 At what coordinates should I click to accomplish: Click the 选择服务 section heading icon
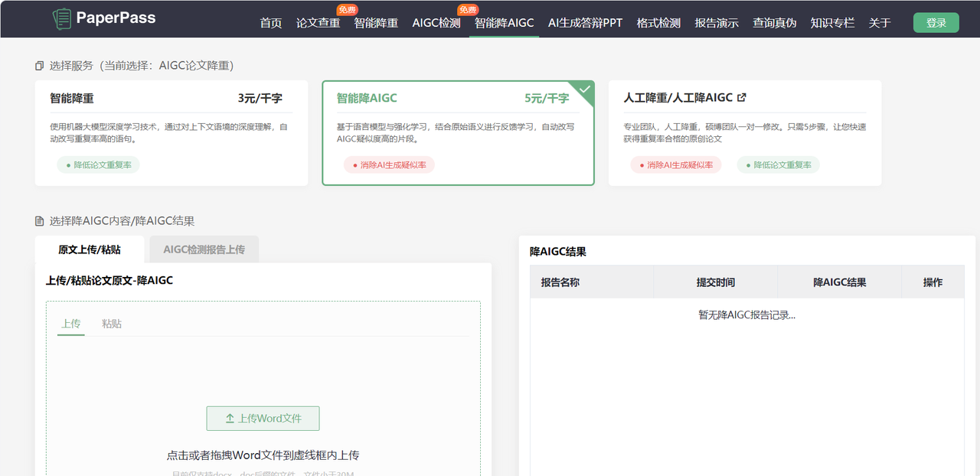40,66
